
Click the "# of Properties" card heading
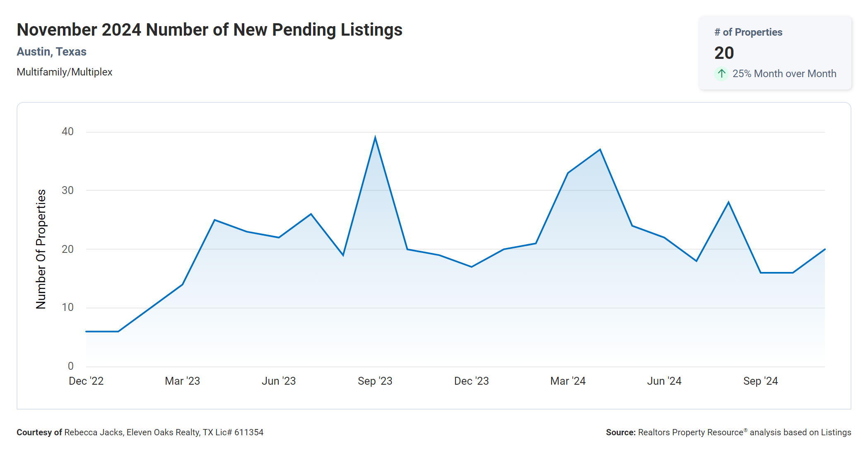[748, 32]
